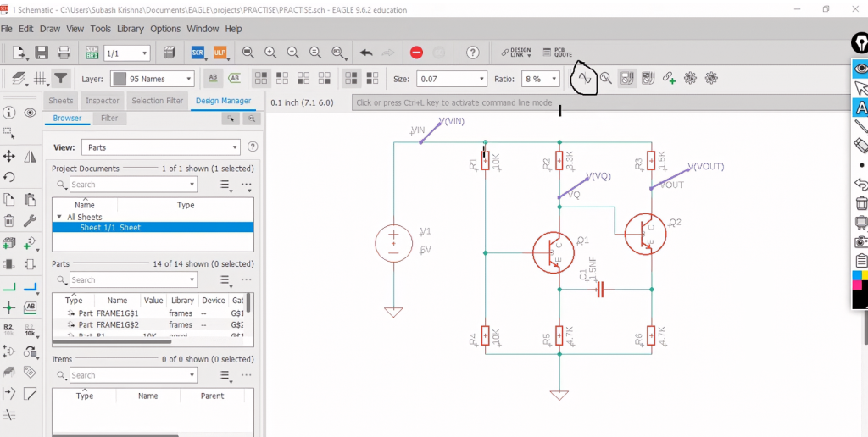Switch to board with SCH/BRD icon
This screenshot has height=437, width=868.
pos(92,53)
